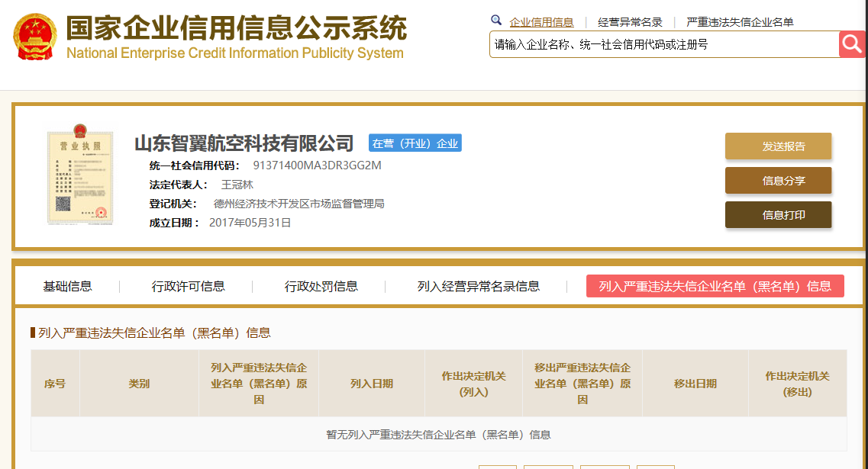Click the small magnifier icon beside 企业信用信息

click(496, 21)
